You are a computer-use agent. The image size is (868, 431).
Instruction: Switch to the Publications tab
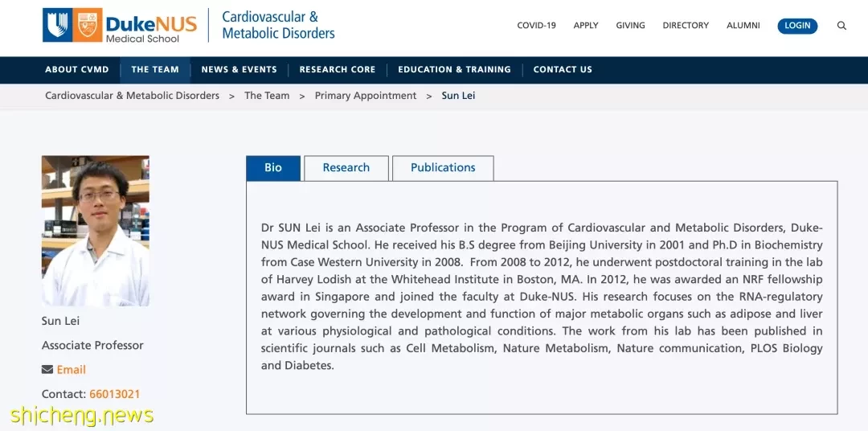[x=443, y=168]
